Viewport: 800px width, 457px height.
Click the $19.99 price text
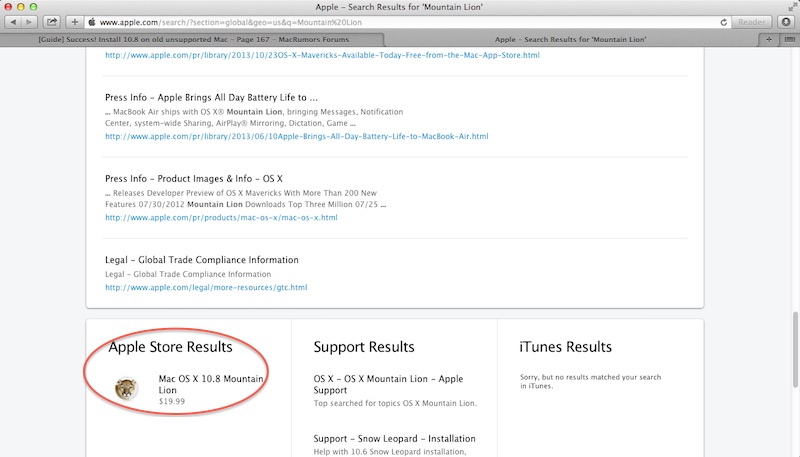(x=171, y=401)
